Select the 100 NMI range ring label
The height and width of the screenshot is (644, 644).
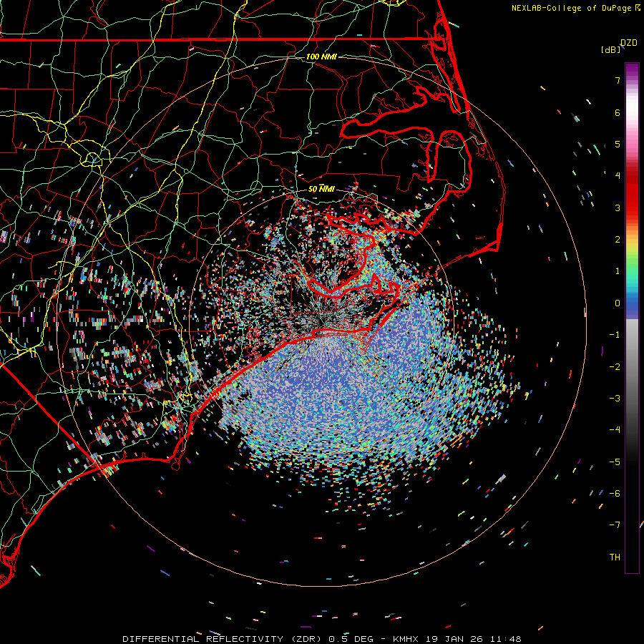pyautogui.click(x=321, y=57)
